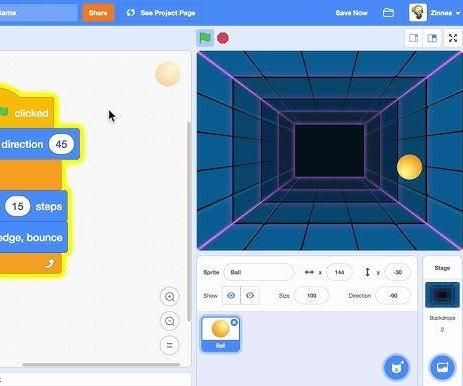The image size is (463, 386).
Task: Delete the Ball sprite with x button
Action: [234, 322]
